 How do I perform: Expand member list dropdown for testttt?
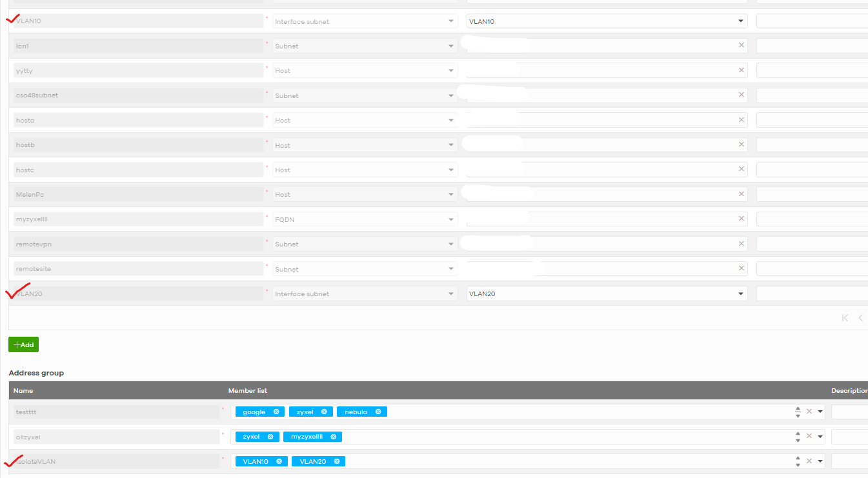coord(820,412)
